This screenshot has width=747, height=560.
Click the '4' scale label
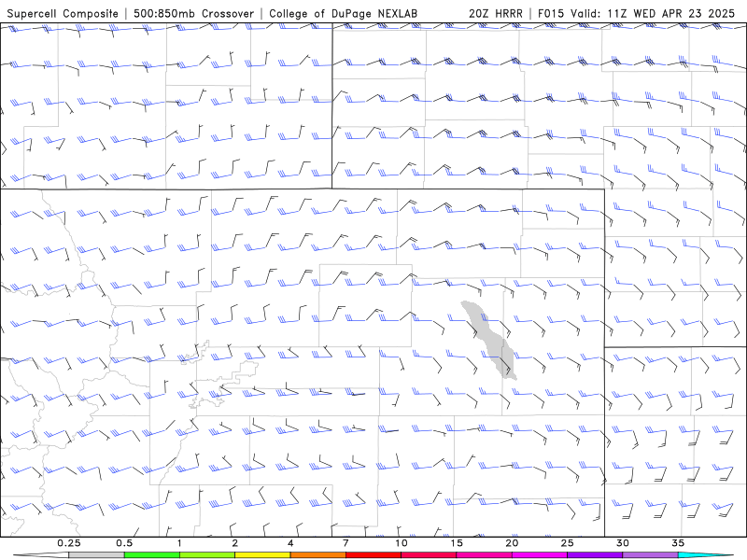tap(290, 543)
